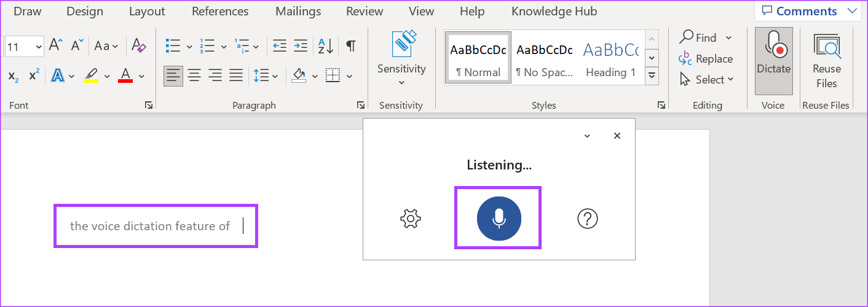Open highlight color dropdown arrow
The height and width of the screenshot is (307, 868).
pos(107,76)
